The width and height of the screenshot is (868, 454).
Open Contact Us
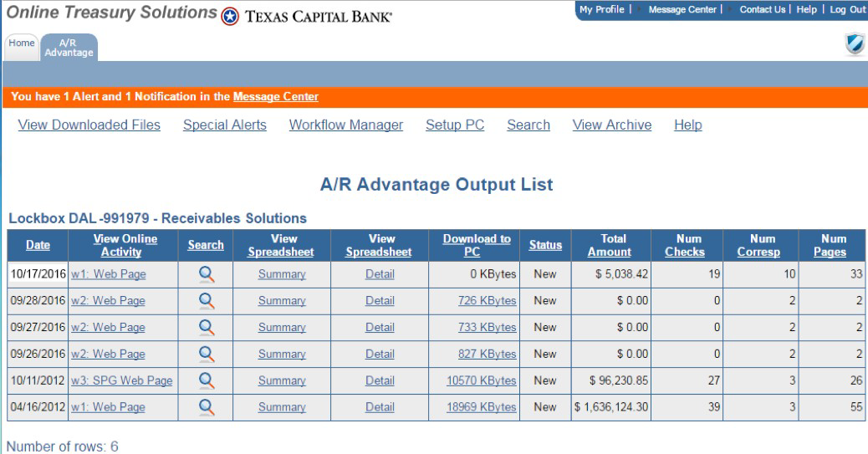(x=763, y=9)
